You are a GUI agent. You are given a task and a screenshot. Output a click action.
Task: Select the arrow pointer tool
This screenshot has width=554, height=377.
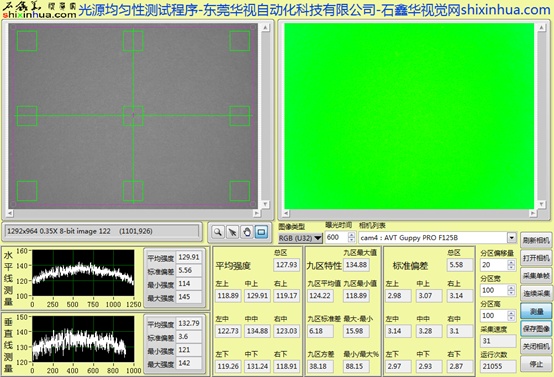(x=232, y=232)
